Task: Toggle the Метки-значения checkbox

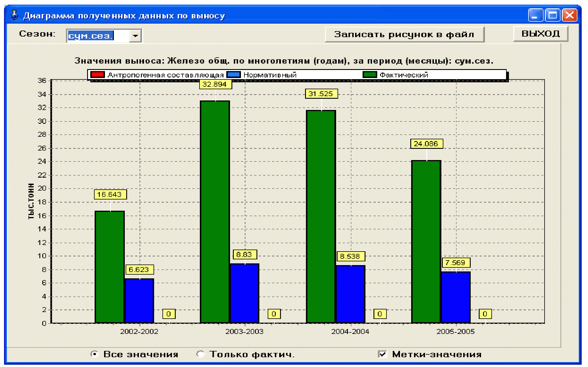Action: [382, 354]
